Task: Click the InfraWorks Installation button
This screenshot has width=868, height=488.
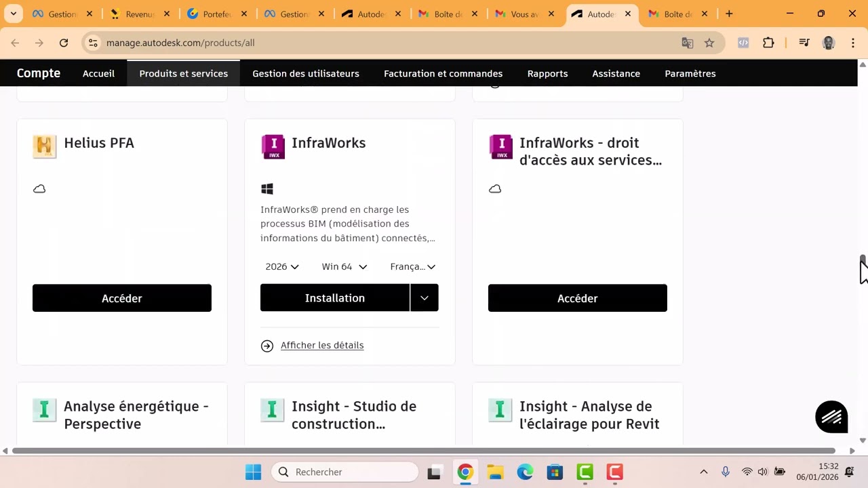Action: click(335, 298)
